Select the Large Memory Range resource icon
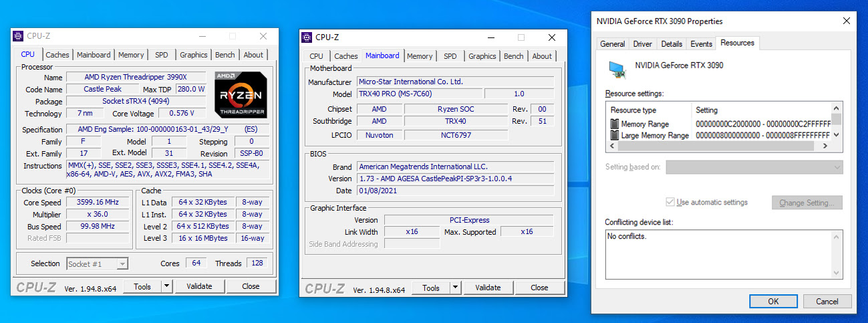The height and width of the screenshot is (323, 868). 615,135
